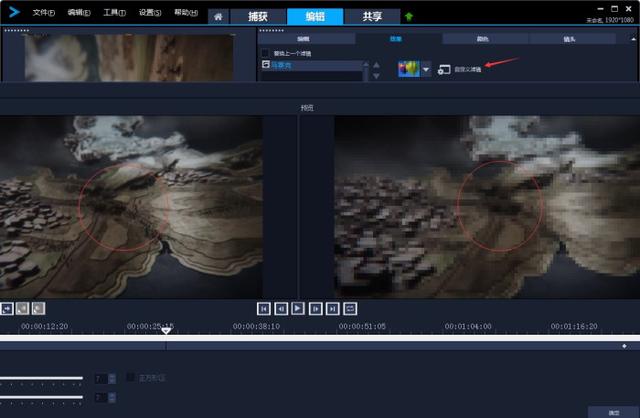The height and width of the screenshot is (418, 640).
Task: Jump to the start frame button
Action: (x=264, y=309)
